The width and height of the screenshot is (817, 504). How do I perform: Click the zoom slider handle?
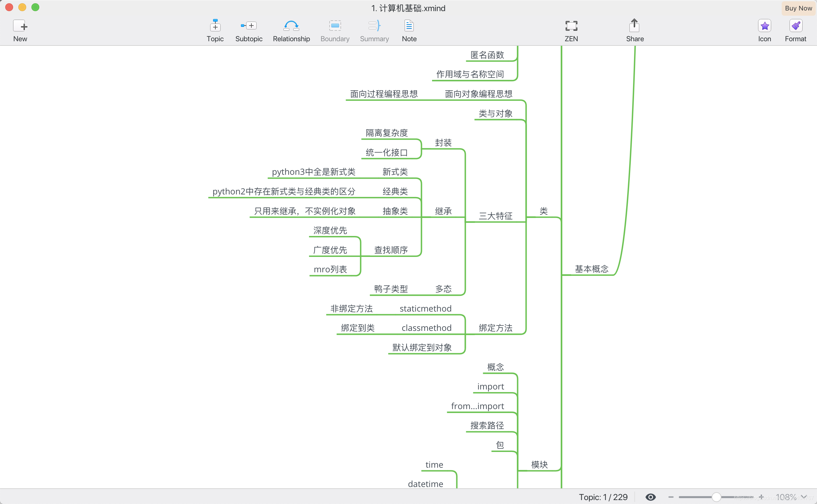click(x=716, y=497)
